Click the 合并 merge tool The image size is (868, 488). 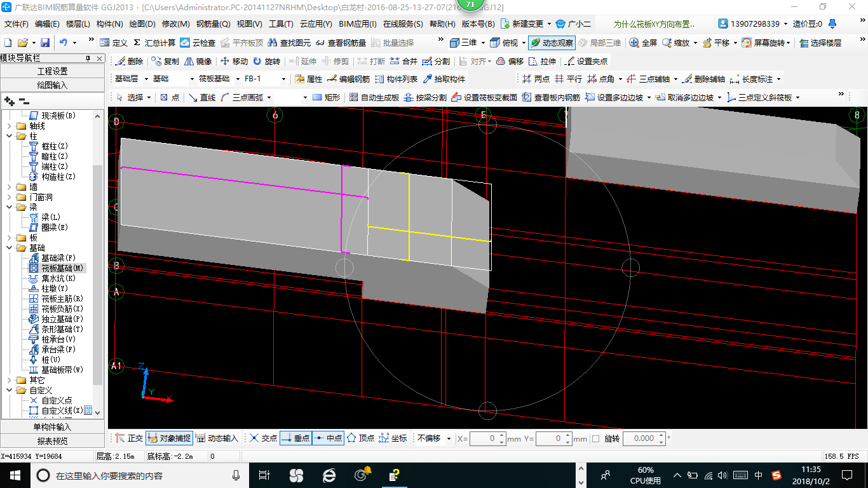[403, 62]
